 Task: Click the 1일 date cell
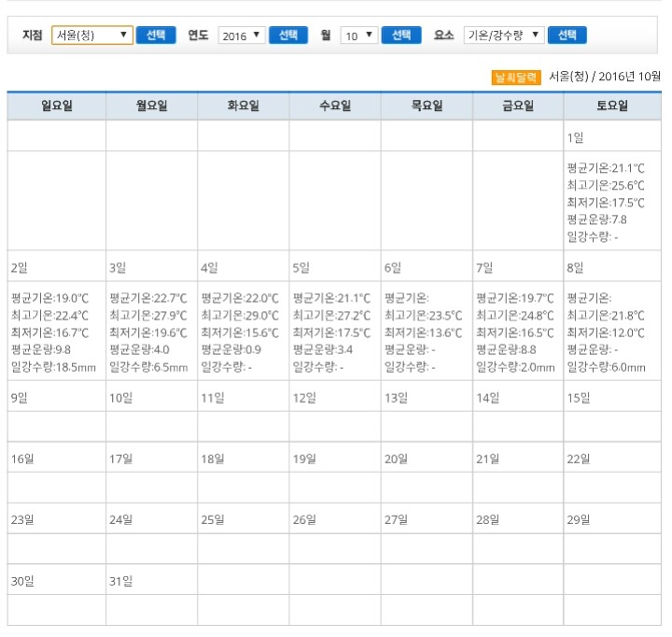612,136
